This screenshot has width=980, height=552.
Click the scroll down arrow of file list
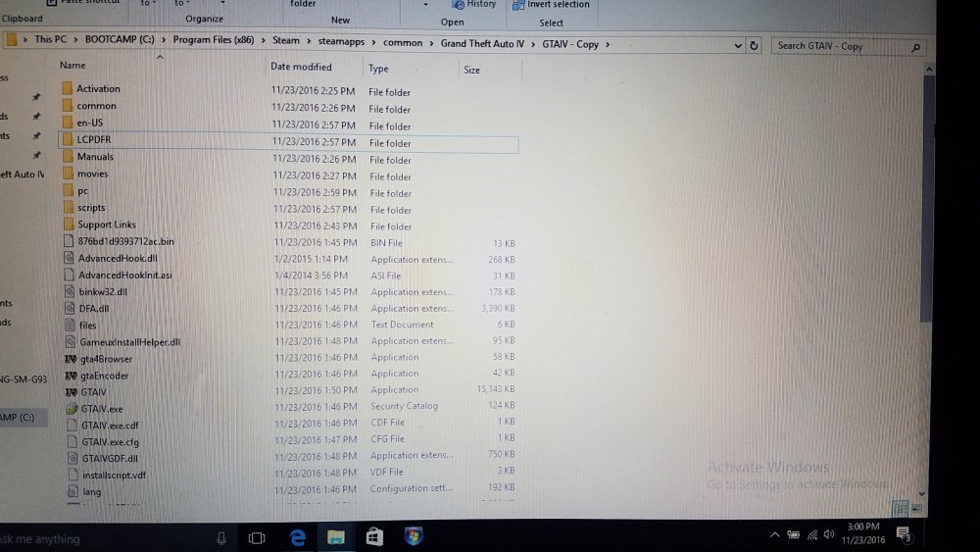[922, 494]
